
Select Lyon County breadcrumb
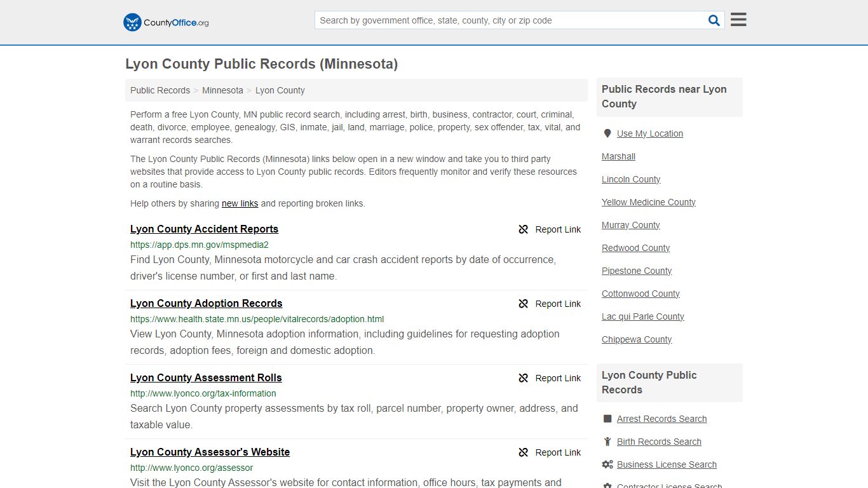(x=280, y=90)
